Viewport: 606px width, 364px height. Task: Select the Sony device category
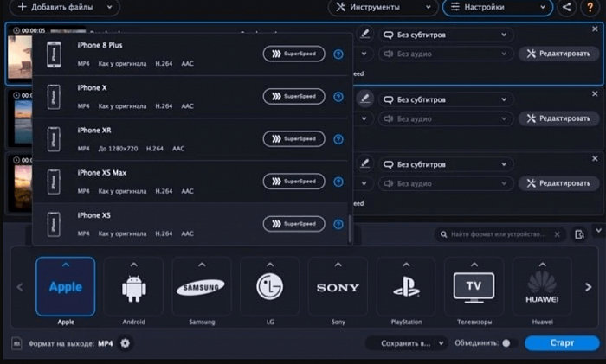[338, 287]
